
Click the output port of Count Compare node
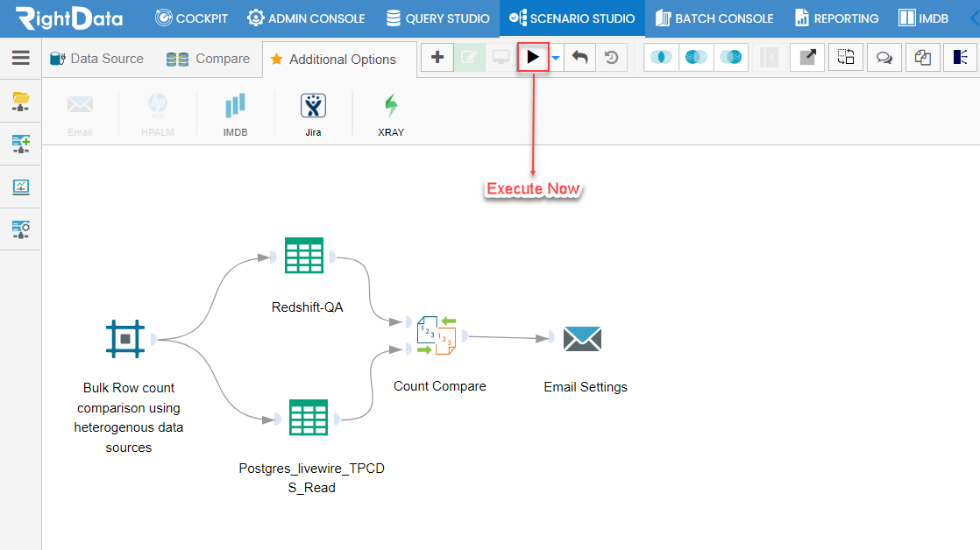tap(465, 336)
